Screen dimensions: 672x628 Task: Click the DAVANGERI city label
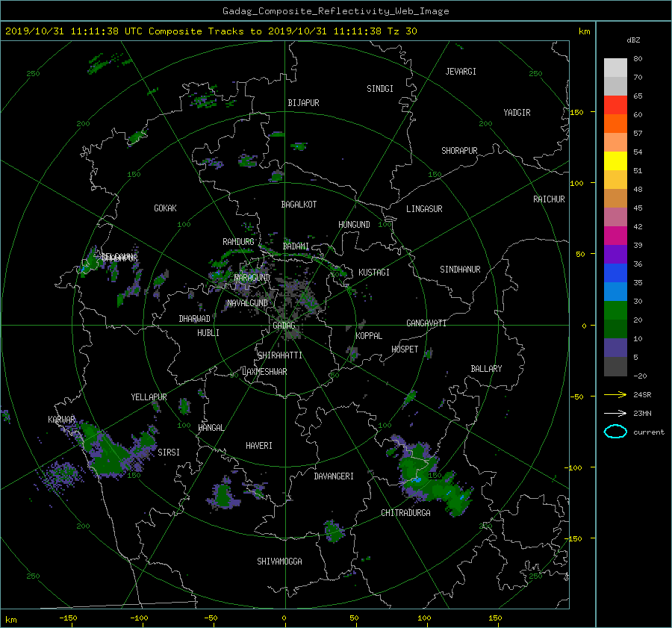pos(334,476)
